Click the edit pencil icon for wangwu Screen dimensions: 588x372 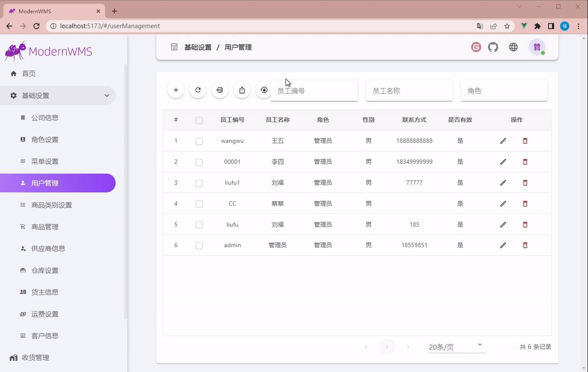tap(503, 140)
